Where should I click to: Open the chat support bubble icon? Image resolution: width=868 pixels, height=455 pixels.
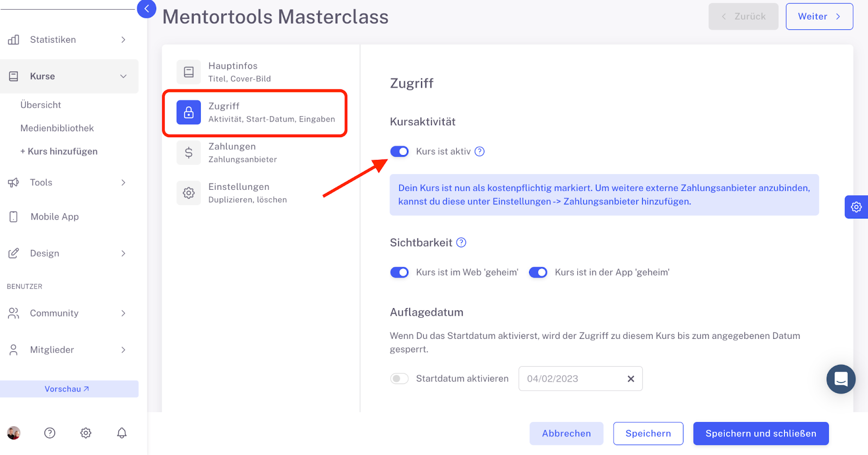(841, 379)
